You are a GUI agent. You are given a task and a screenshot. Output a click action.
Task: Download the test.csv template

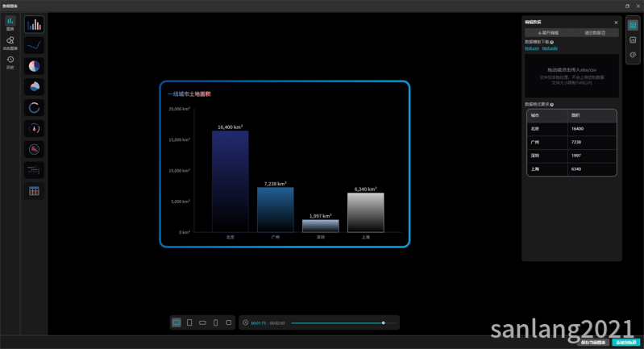tap(532, 48)
